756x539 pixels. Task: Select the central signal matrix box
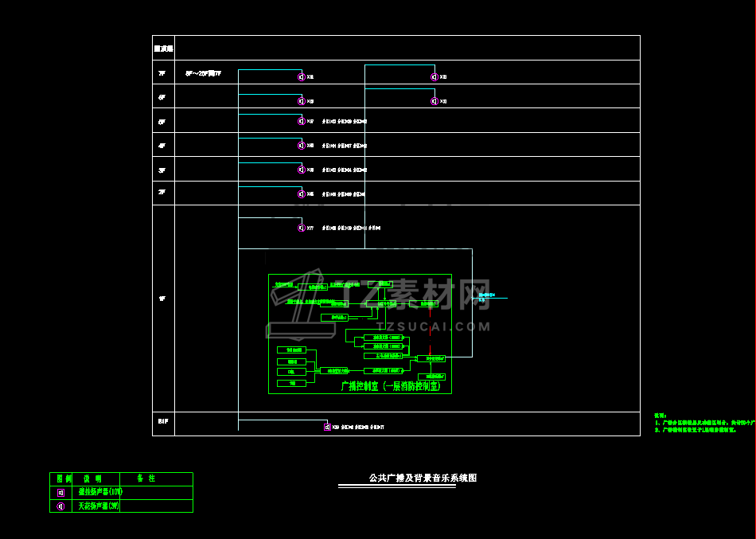point(381,303)
